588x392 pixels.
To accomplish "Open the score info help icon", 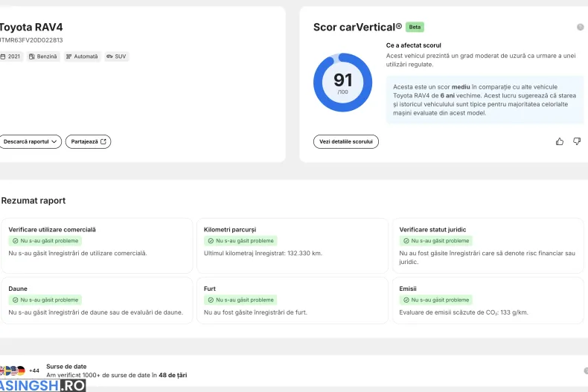I will coord(580,27).
